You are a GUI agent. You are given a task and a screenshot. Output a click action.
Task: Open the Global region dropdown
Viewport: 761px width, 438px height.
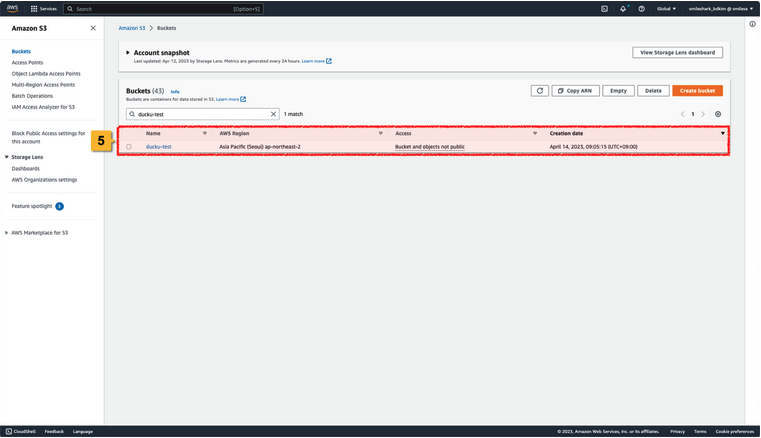tap(666, 8)
